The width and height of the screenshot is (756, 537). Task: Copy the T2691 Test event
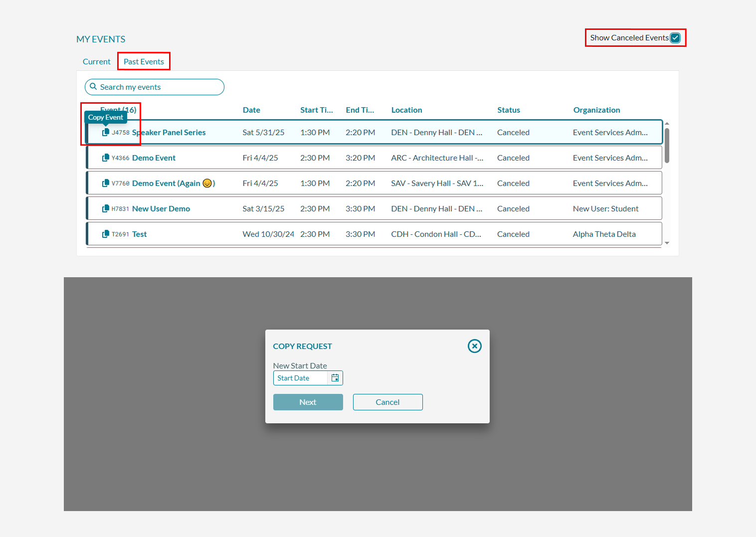[106, 234]
